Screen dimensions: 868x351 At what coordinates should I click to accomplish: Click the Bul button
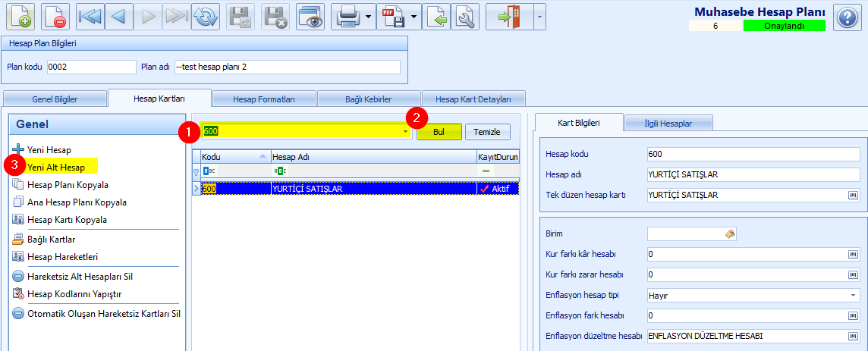[439, 132]
